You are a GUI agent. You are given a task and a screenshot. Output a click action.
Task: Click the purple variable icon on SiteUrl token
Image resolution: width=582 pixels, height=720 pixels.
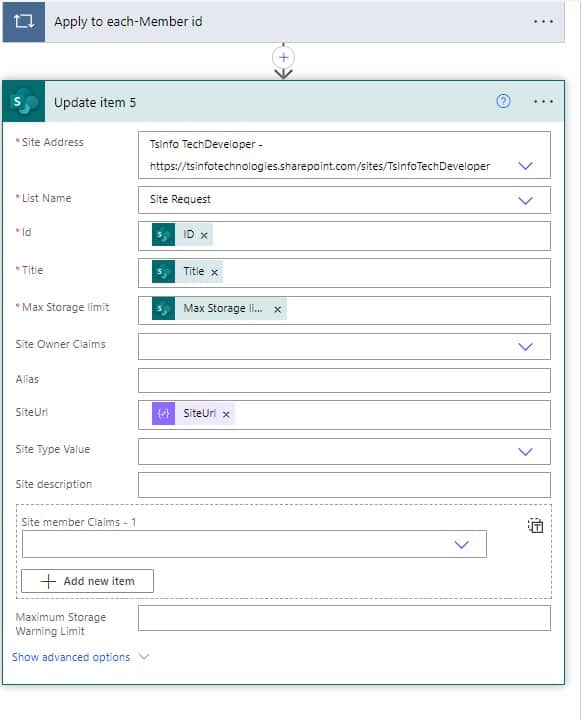164,413
